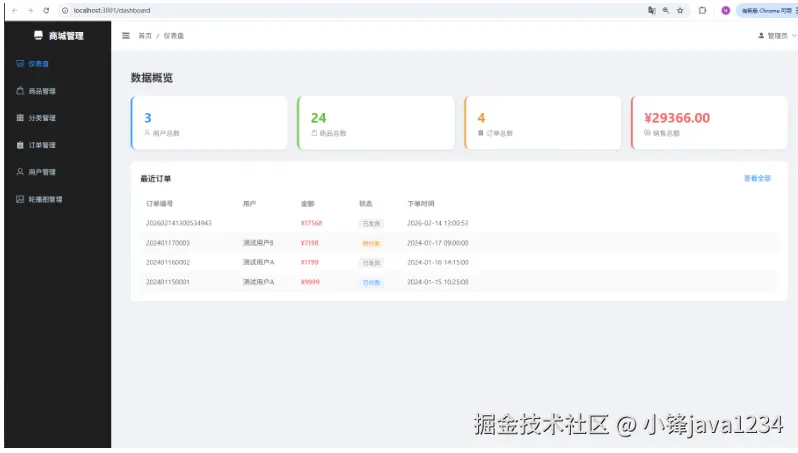The image size is (798, 453).
Task: Click amount ¥1799 in the table
Action: [309, 262]
